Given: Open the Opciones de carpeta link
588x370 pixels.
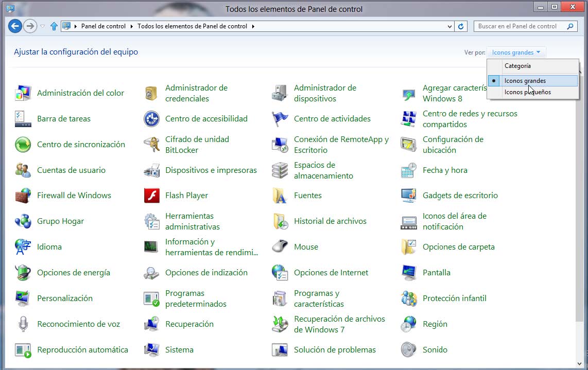Looking at the screenshot, I should (459, 247).
